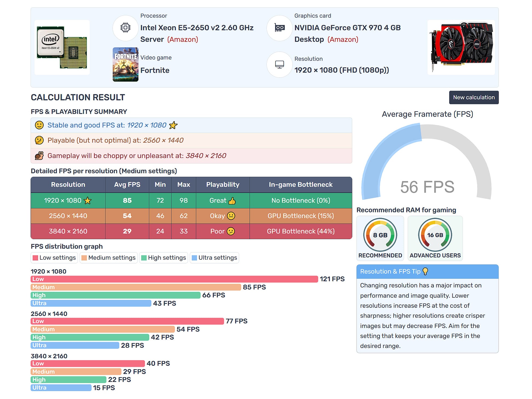Click the 8 GB recommended RAM gauge
The image size is (532, 399).
point(380,235)
